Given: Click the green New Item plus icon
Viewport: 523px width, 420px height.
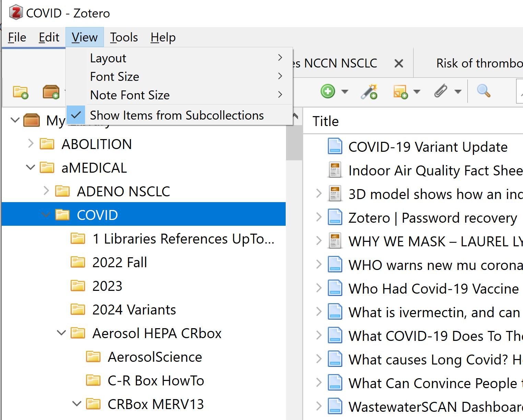Looking at the screenshot, I should click(328, 91).
